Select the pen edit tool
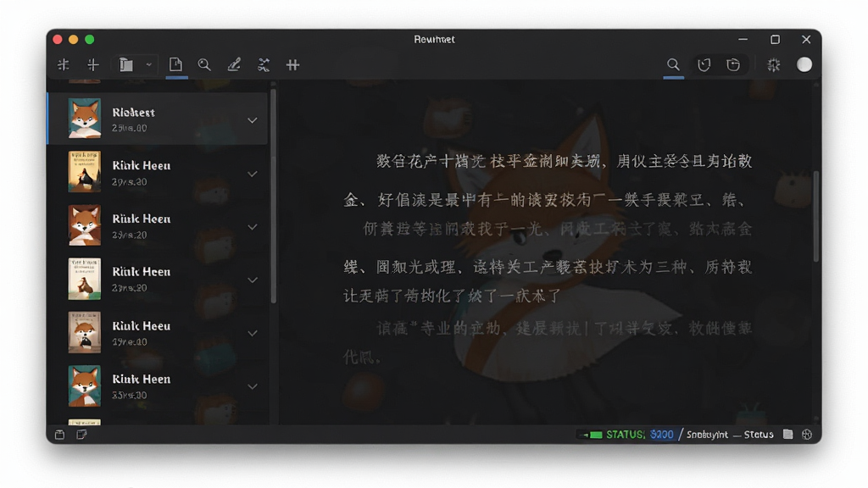 coord(234,64)
